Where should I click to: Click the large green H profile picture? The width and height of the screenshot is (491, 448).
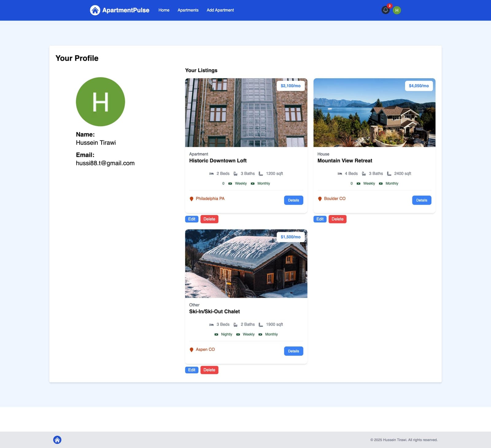(x=100, y=102)
